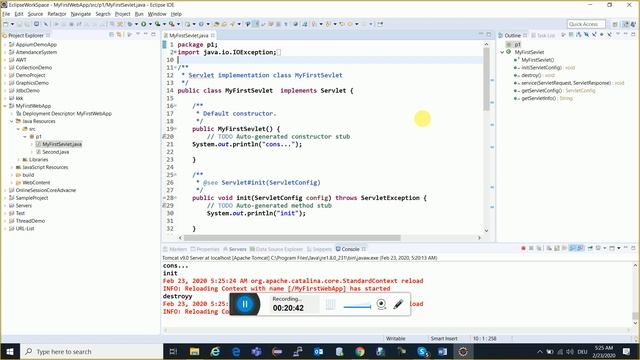Switch to the Markers tab

[x=175, y=249]
